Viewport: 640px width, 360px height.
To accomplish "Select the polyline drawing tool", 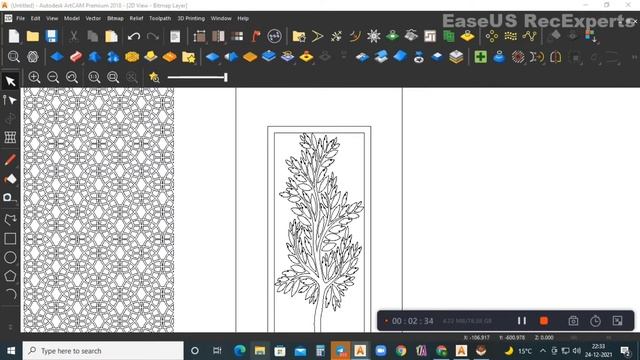I will tap(10, 220).
